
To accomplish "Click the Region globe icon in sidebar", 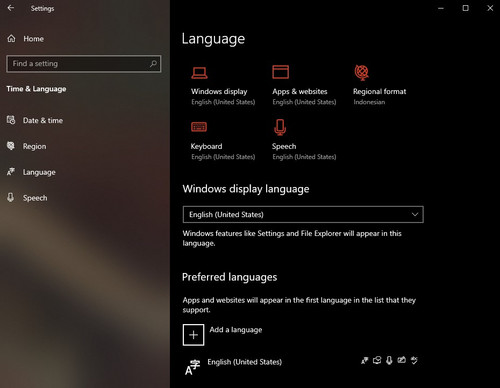I will click(x=11, y=146).
